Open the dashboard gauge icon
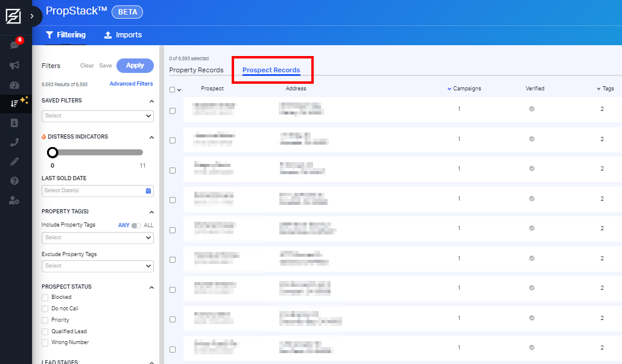 pyautogui.click(x=14, y=85)
